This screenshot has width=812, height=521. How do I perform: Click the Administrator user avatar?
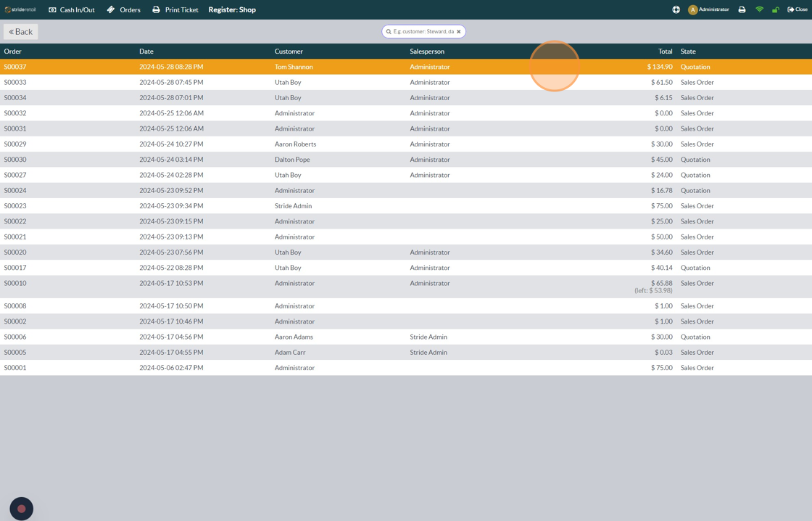(x=692, y=9)
